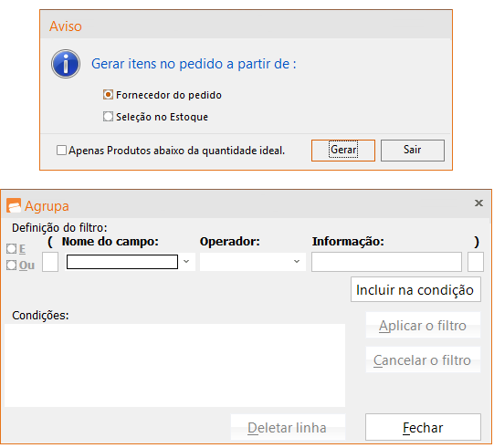Open the Operador dropdown list
This screenshot has width=494, height=448.
coord(253,262)
